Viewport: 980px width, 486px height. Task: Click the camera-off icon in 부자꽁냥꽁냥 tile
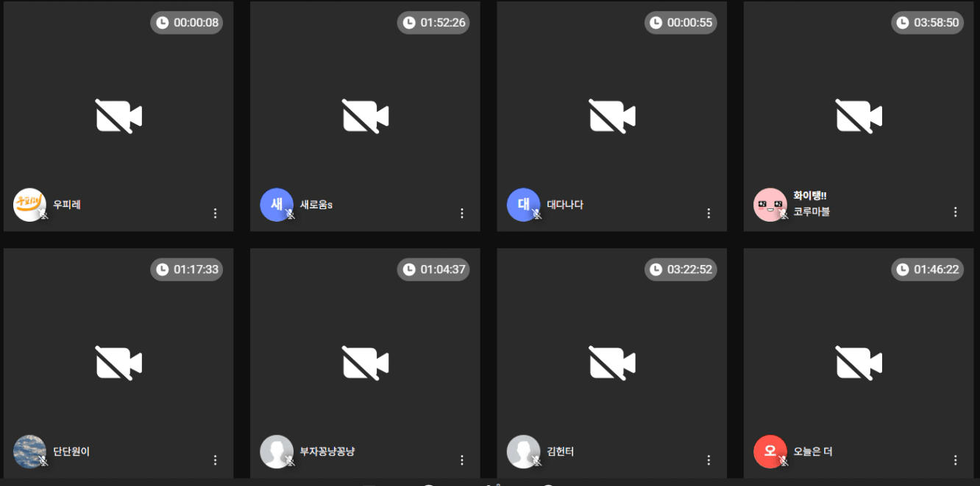coord(365,363)
